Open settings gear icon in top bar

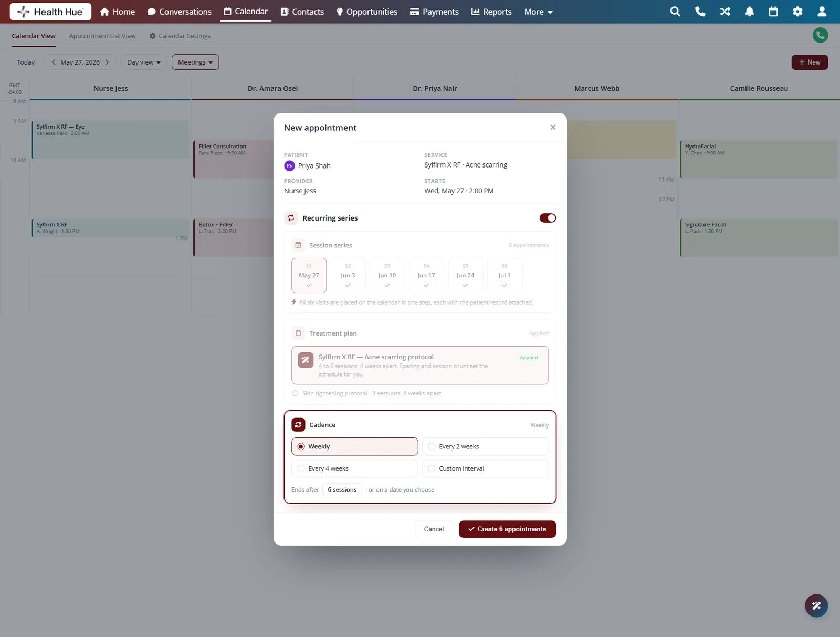[797, 12]
